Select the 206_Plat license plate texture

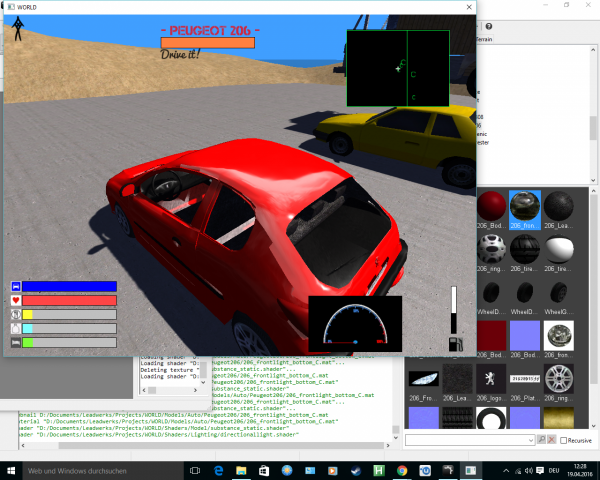[525, 379]
